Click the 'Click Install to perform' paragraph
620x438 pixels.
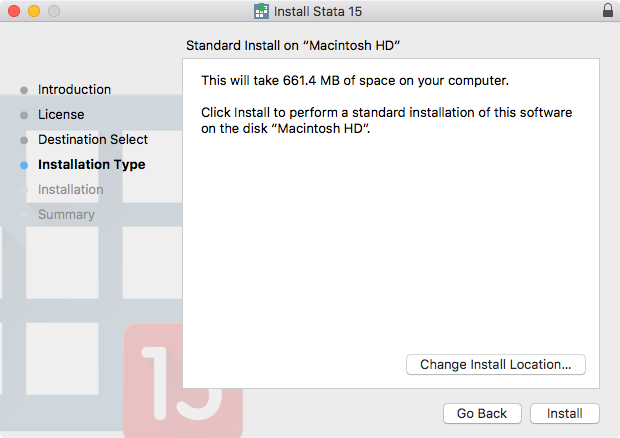click(x=387, y=121)
